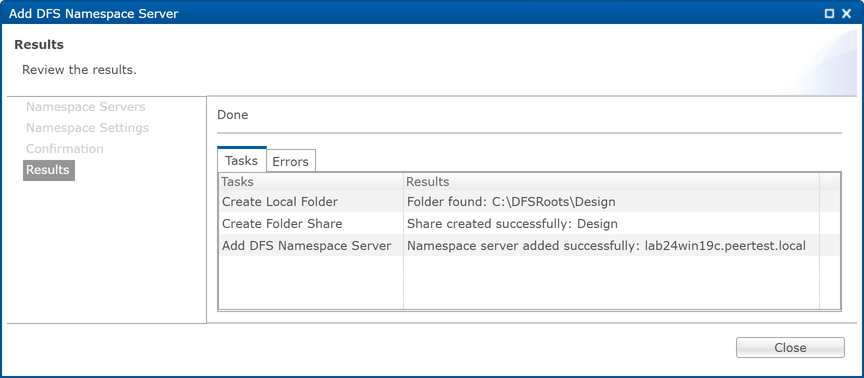Select the Results step in sidebar
This screenshot has height=378, width=864.
tap(48, 170)
